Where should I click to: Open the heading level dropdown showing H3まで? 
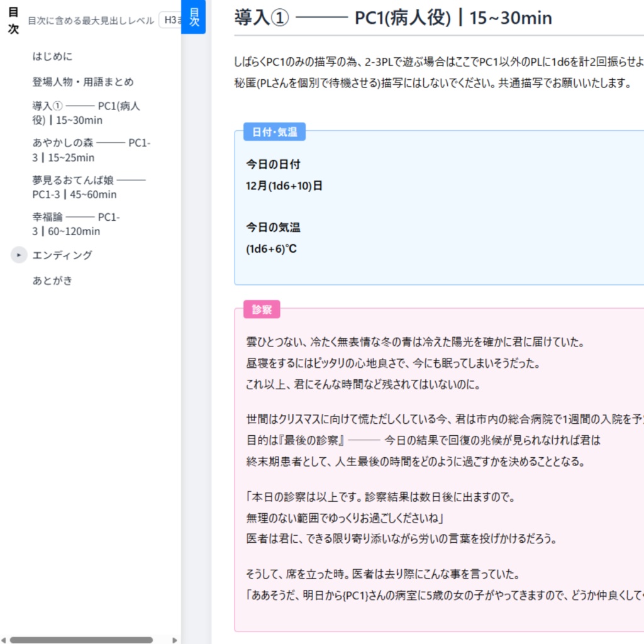point(170,19)
